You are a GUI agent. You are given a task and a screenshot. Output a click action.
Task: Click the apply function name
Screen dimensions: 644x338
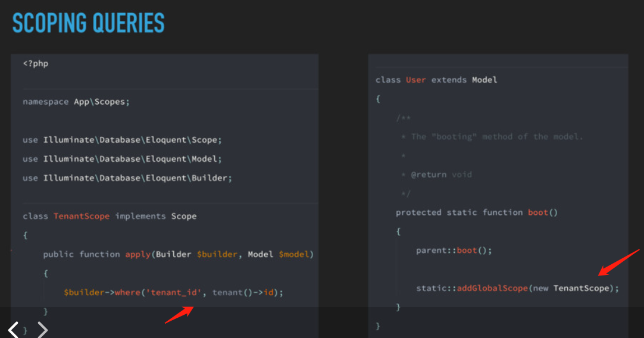[137, 255]
